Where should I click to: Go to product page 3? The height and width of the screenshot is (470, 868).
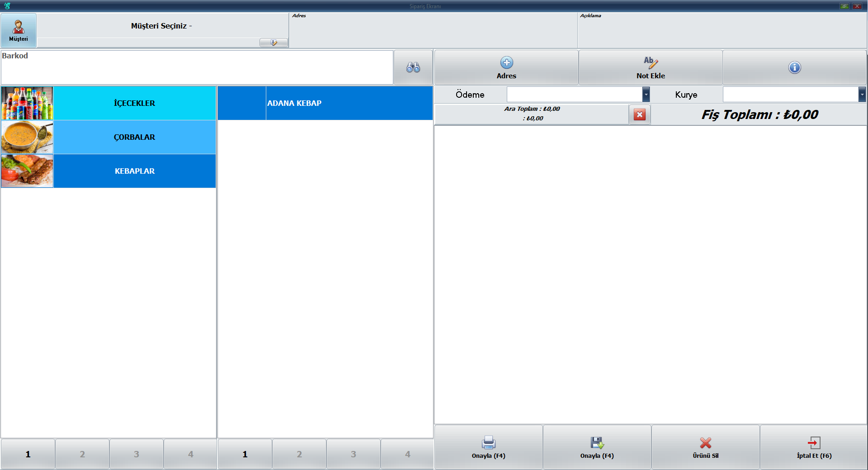click(354, 454)
